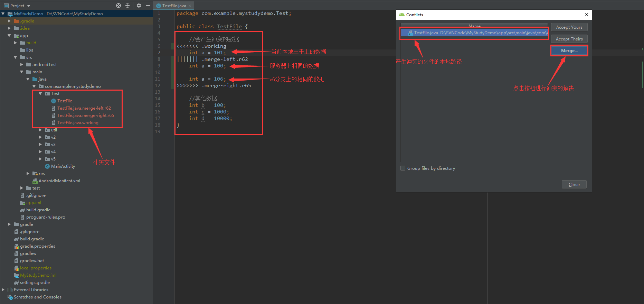Click the Close button in Conflicts dialog
Viewport: 644px width, 304px height.
574,185
